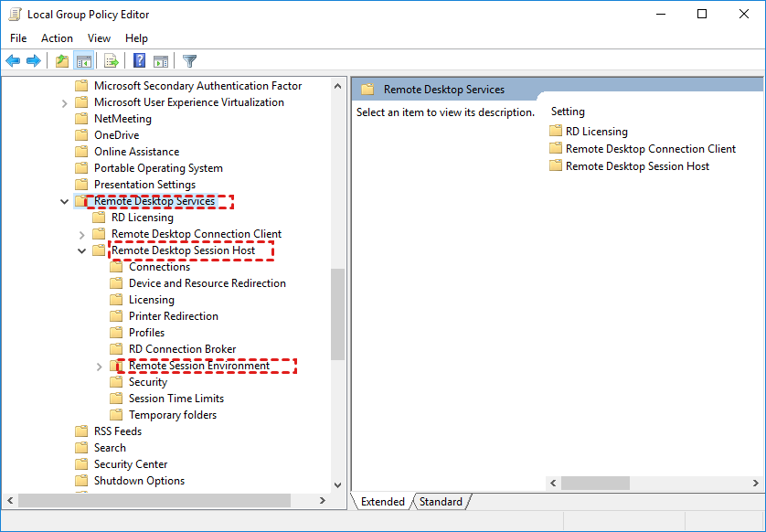The height and width of the screenshot is (532, 766).
Task: Switch to the Extended tab
Action: [x=382, y=501]
